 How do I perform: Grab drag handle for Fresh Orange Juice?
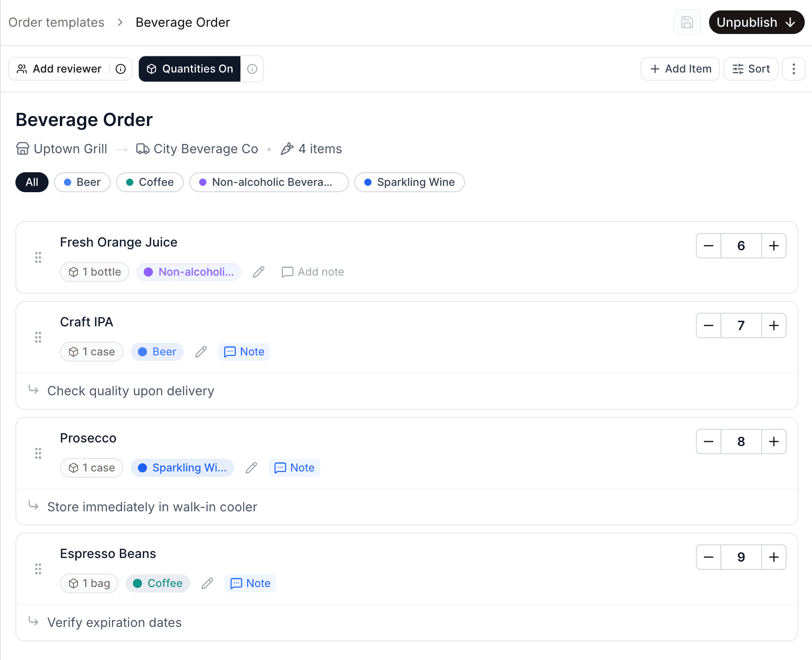coord(38,257)
